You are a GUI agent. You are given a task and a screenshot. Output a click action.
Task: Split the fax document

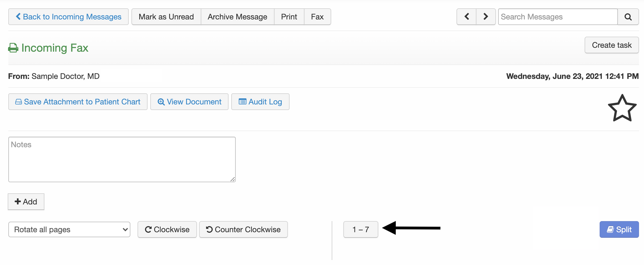[x=619, y=229]
